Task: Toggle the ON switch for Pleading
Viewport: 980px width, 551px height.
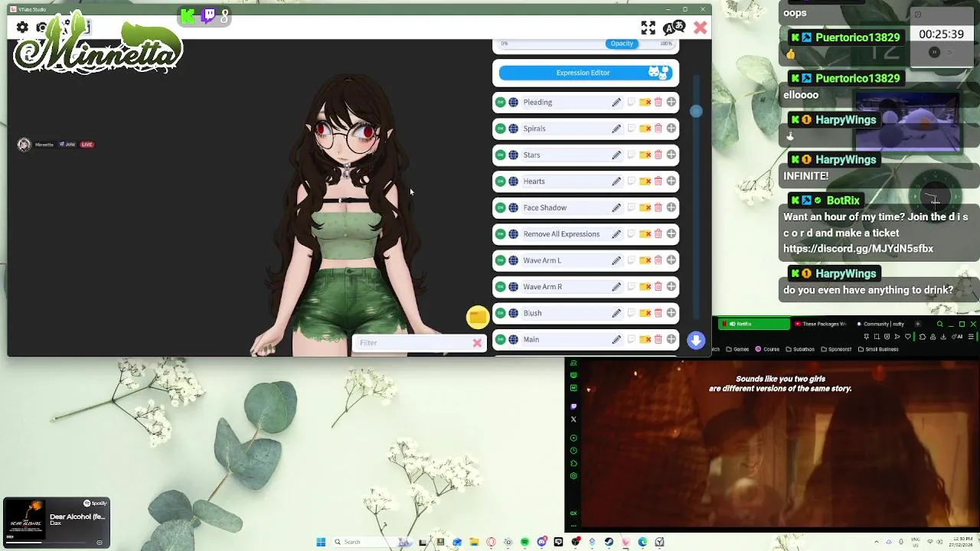Action: coord(500,102)
